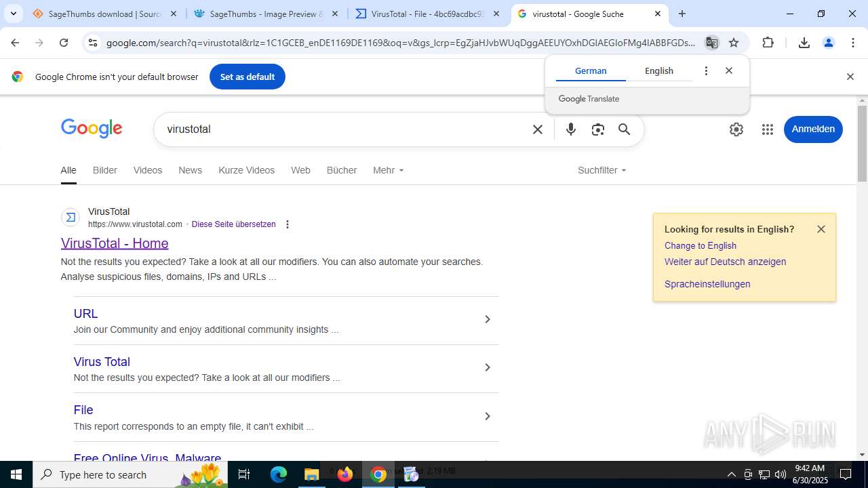
Task: Expand the Mehr dropdown
Action: (x=389, y=170)
